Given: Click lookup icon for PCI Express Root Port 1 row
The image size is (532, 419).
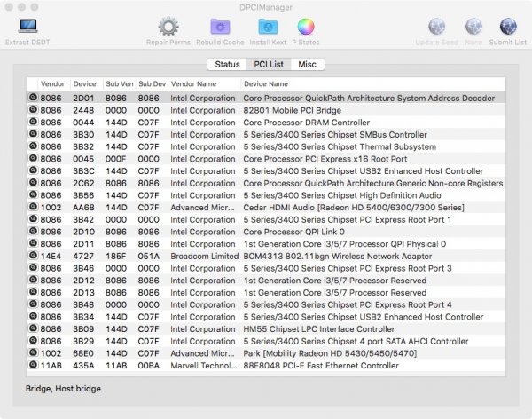Looking at the screenshot, I should click(33, 219).
